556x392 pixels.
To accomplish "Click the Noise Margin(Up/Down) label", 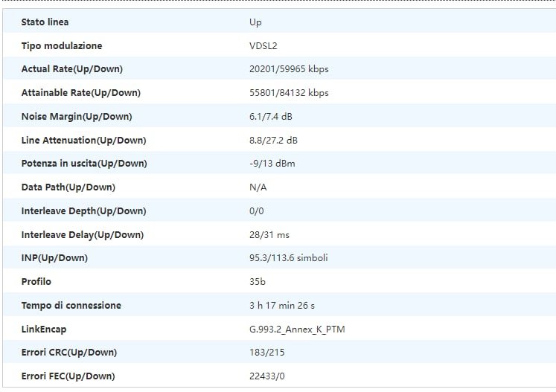I will [x=76, y=117].
